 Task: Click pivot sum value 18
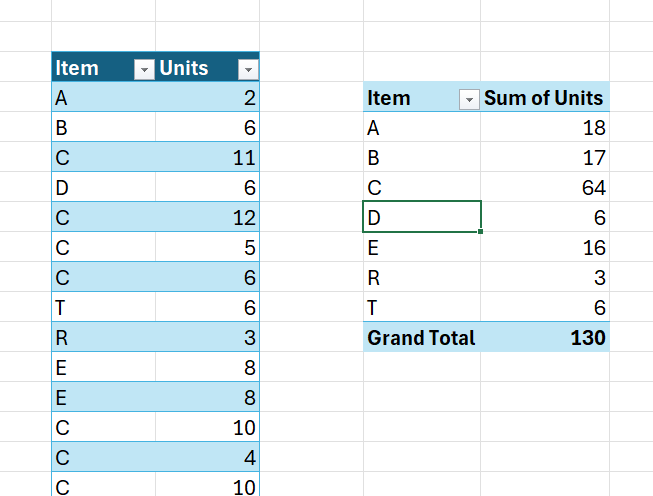pyautogui.click(x=545, y=127)
